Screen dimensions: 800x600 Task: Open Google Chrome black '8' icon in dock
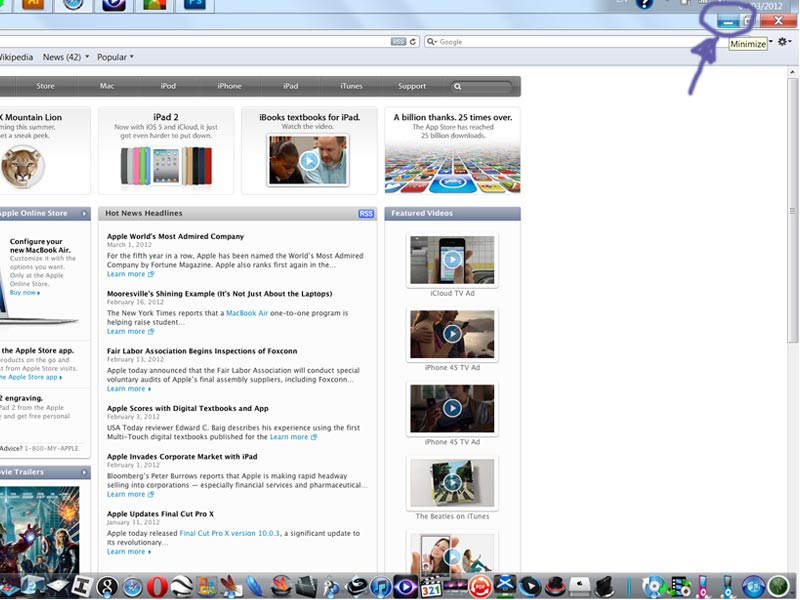(107, 587)
